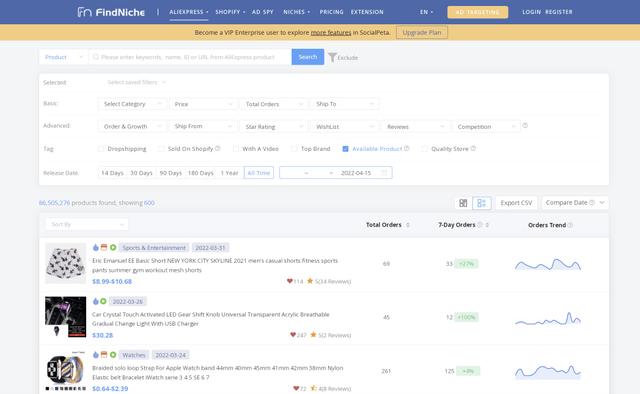Click wishlist heart on Apple Watch band row
The width and height of the screenshot is (640, 394).
coord(296,388)
